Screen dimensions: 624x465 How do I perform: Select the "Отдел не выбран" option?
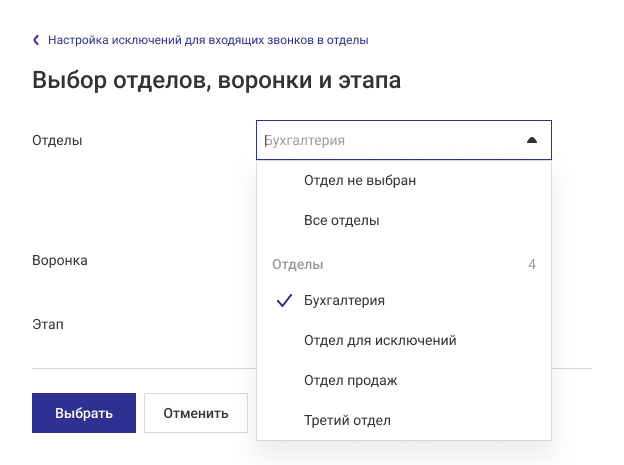point(359,181)
